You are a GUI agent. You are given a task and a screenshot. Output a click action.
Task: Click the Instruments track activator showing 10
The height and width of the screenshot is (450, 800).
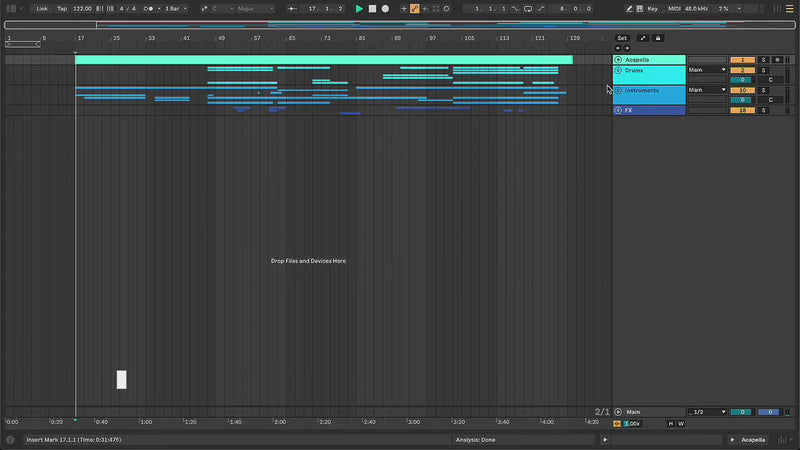click(741, 90)
